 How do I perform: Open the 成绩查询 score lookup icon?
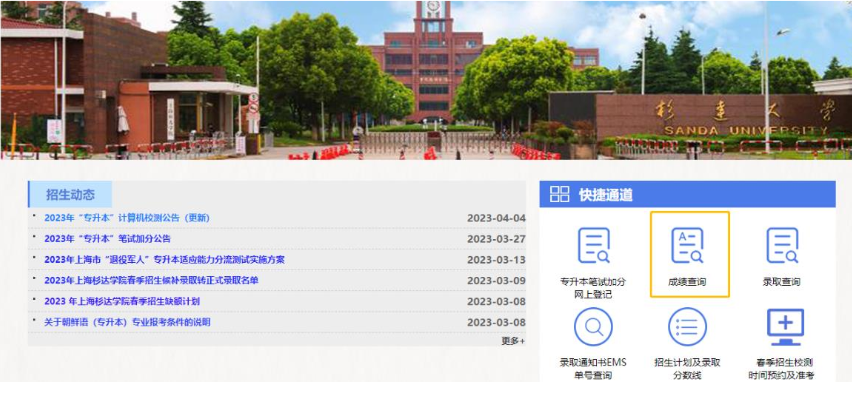tap(687, 246)
